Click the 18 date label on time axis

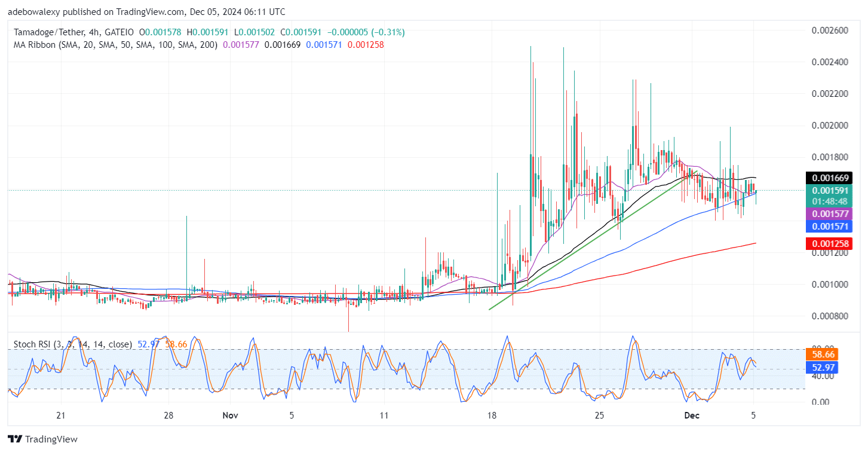[x=492, y=415]
